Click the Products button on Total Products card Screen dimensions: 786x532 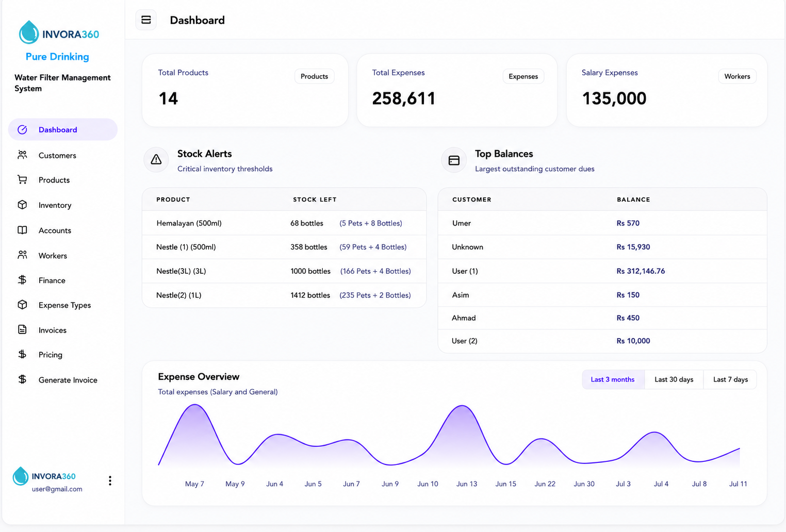point(314,76)
